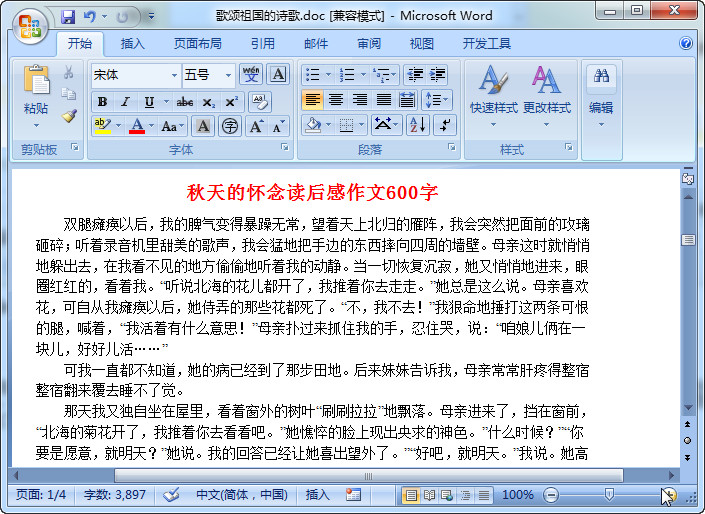
Task: Apply red font color
Action: point(137,126)
